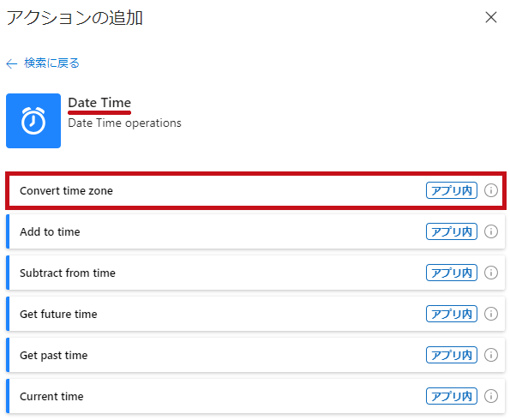
Task: Click アプリ内 badge on Get future time
Action: click(452, 314)
